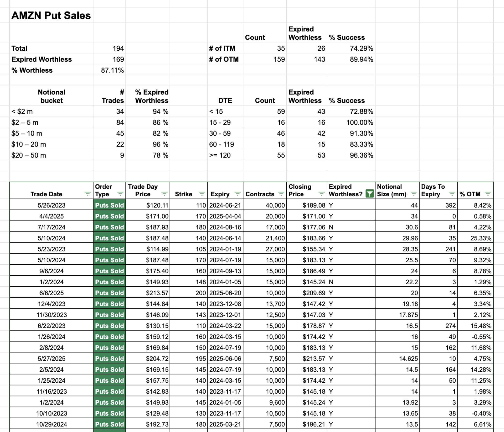Select the AMZN Put Sales title cell

[x=51, y=16]
